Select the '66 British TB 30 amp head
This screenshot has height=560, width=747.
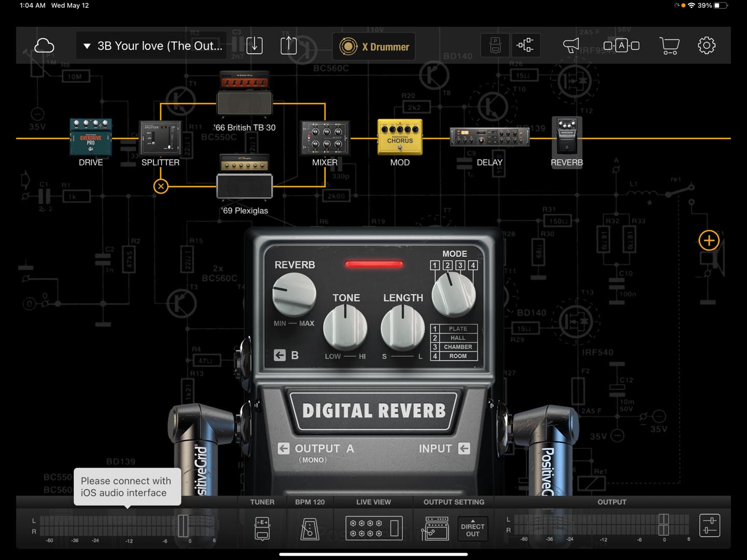[245, 81]
